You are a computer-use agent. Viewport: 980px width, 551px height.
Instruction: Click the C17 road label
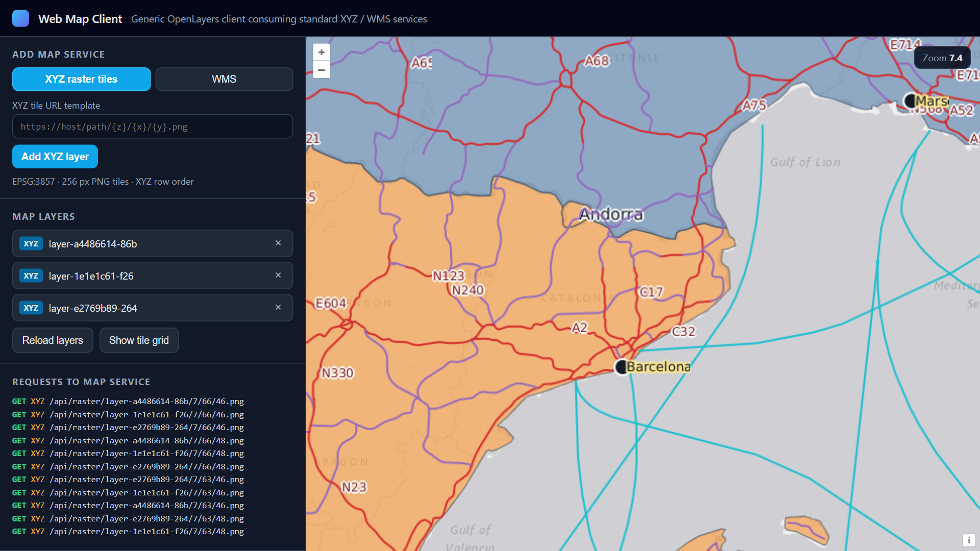(x=651, y=292)
